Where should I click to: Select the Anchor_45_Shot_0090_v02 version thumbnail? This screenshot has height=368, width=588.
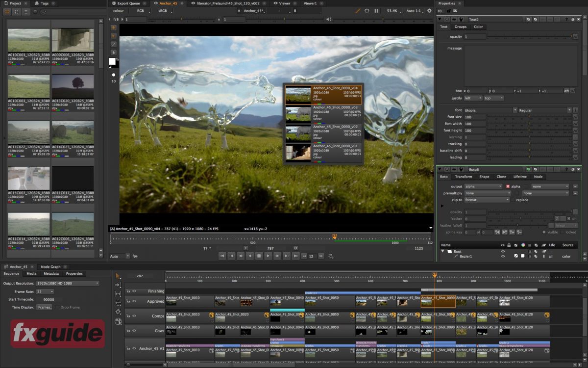coord(298,132)
